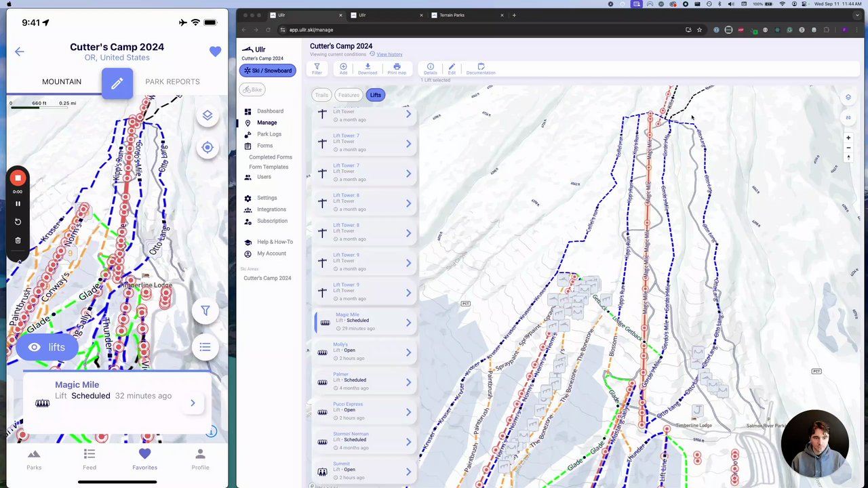This screenshot has height=488, width=868.
Task: Open the Download tool
Action: (368, 68)
